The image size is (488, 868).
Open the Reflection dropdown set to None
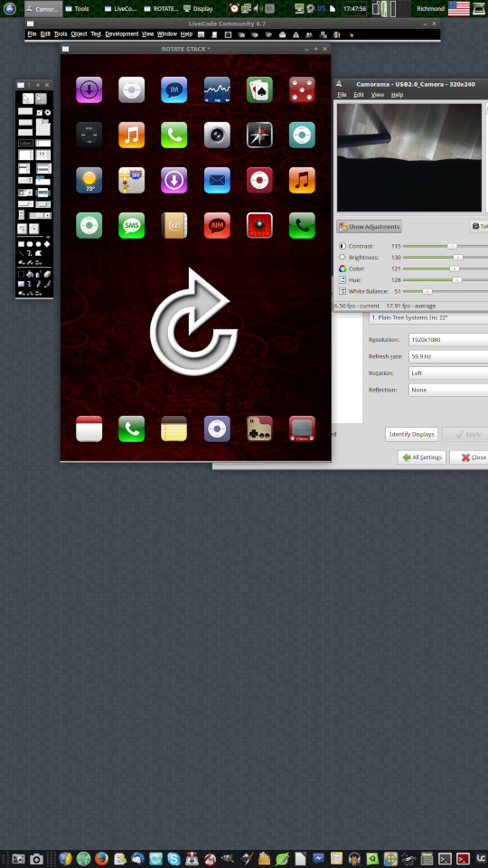point(448,390)
